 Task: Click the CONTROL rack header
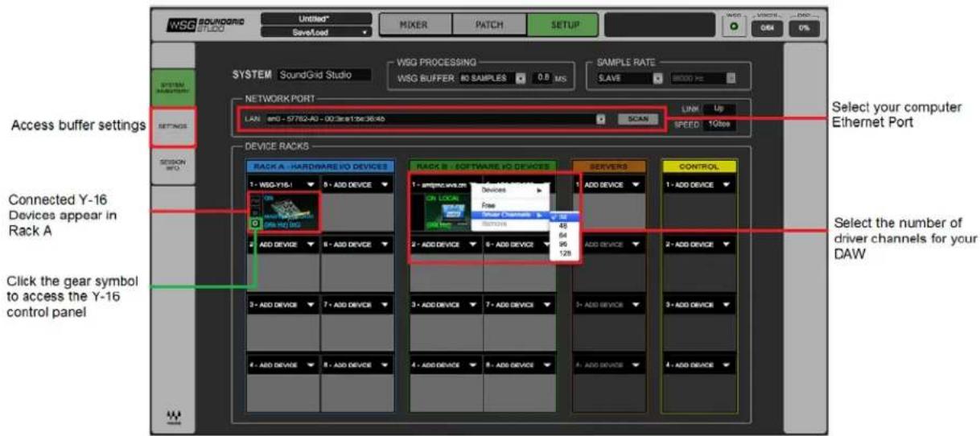698,166
